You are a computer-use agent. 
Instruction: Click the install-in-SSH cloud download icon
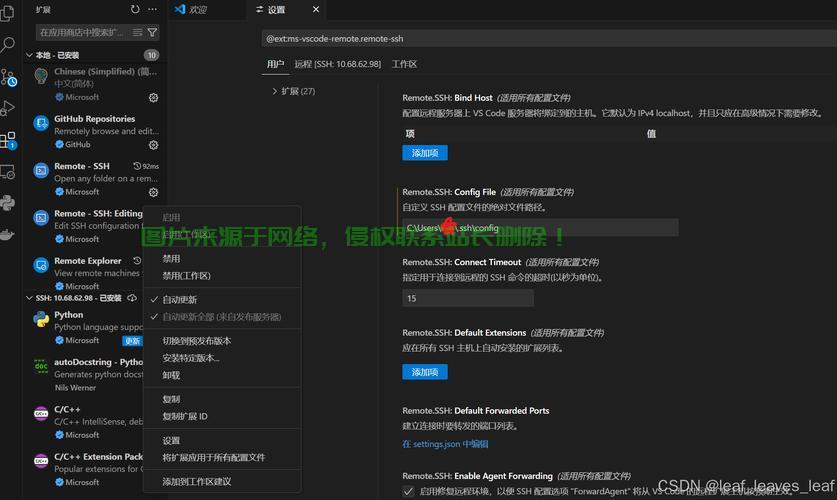click(132, 298)
